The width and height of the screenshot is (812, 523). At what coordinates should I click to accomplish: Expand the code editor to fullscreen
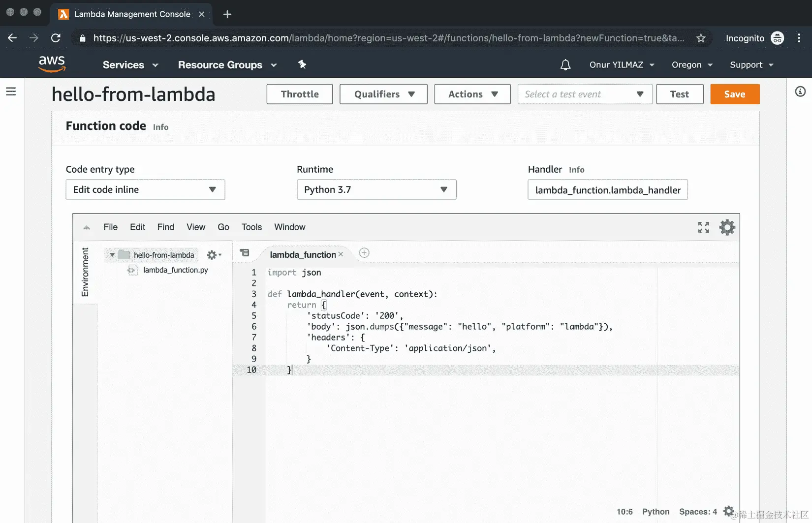pyautogui.click(x=703, y=227)
